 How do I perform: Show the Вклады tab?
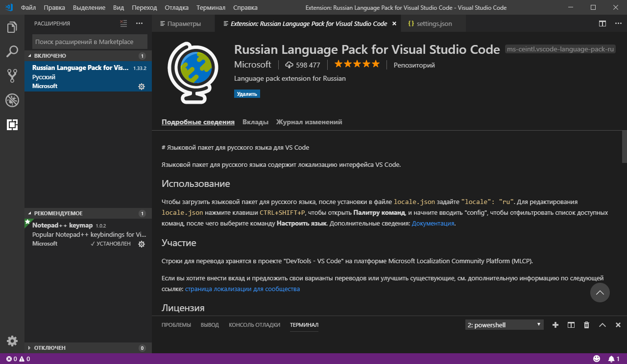tap(255, 122)
